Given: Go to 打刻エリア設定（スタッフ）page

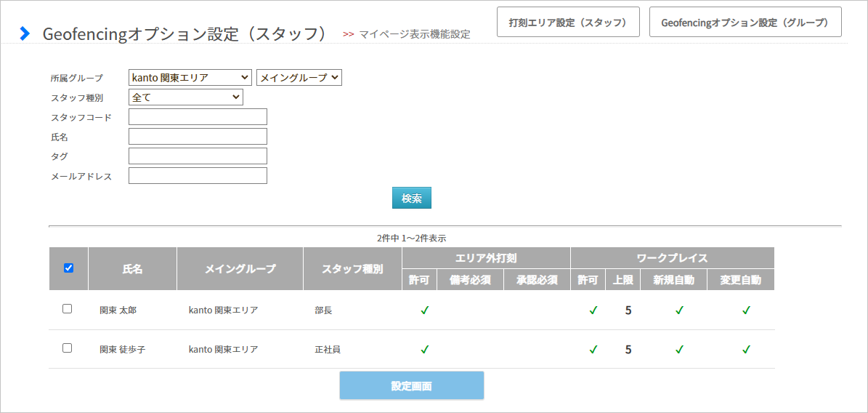Looking at the screenshot, I should click(569, 22).
